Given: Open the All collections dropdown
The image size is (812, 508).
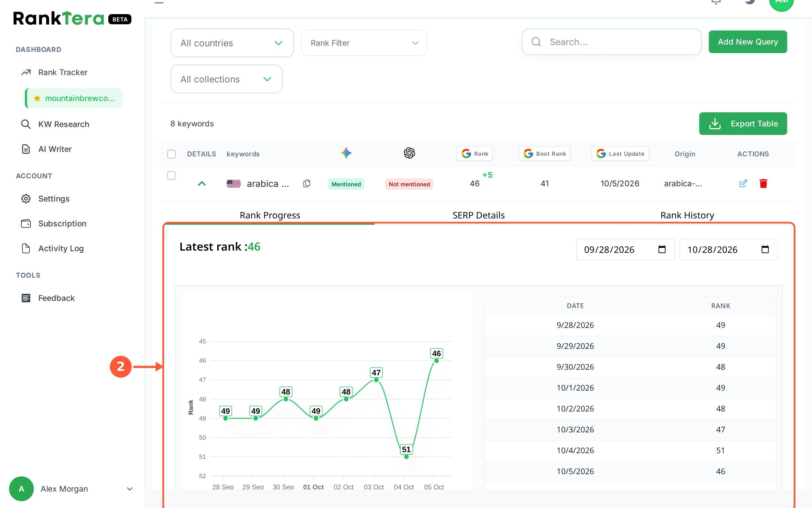Looking at the screenshot, I should [x=226, y=79].
